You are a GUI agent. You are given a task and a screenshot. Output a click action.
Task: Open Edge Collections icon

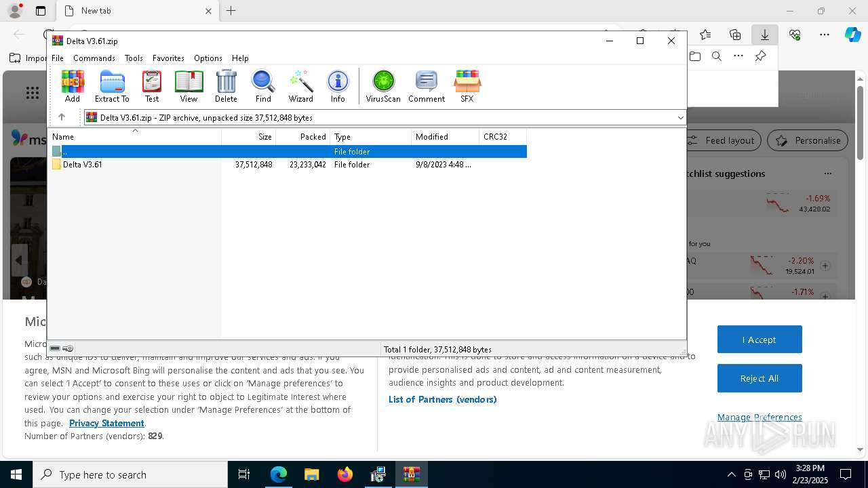(735, 35)
